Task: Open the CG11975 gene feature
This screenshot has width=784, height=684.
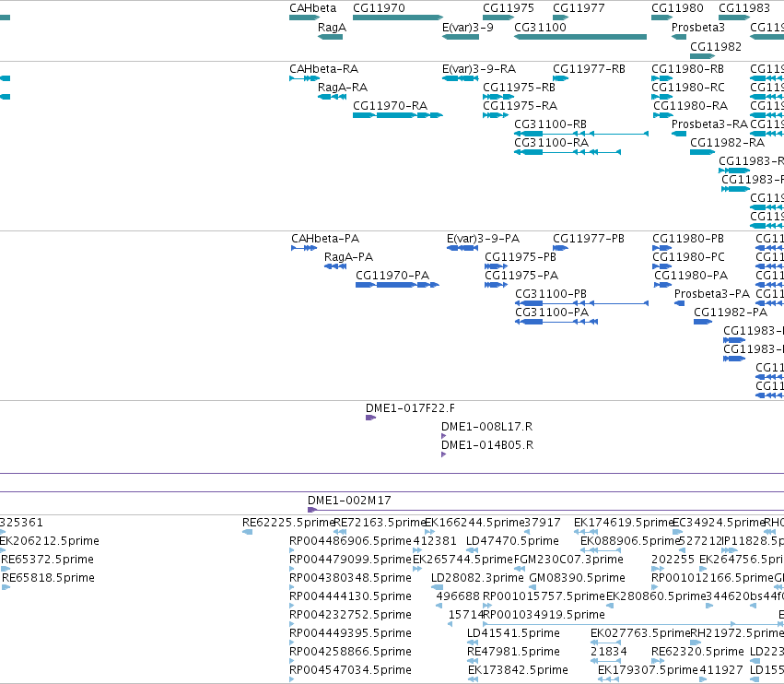Action: 498,18
